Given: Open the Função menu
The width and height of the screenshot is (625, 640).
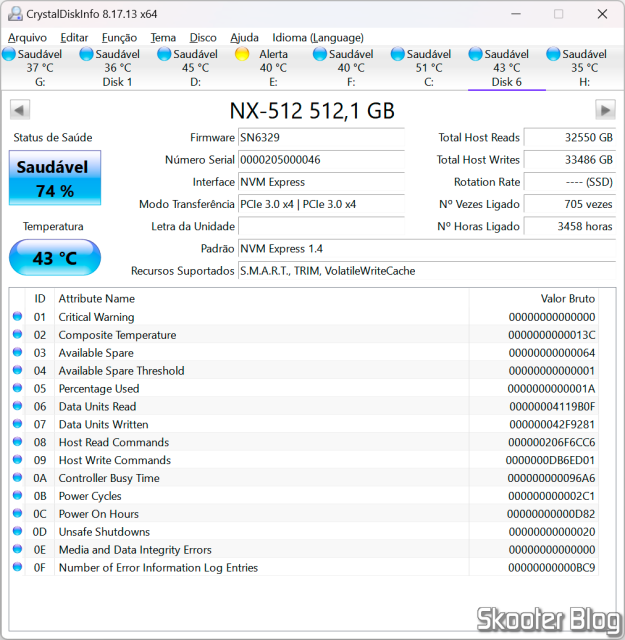Looking at the screenshot, I should pos(119,38).
